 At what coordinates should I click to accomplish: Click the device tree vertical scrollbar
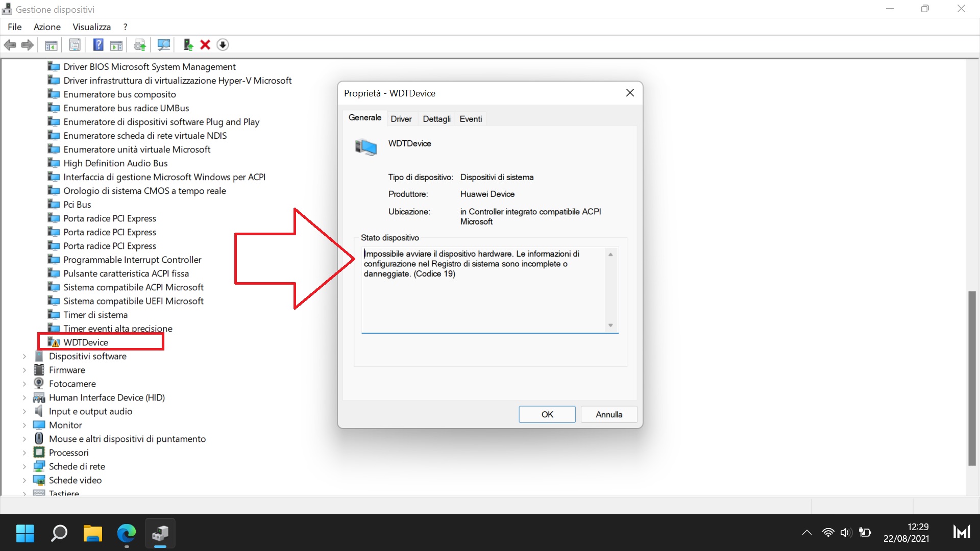972,378
